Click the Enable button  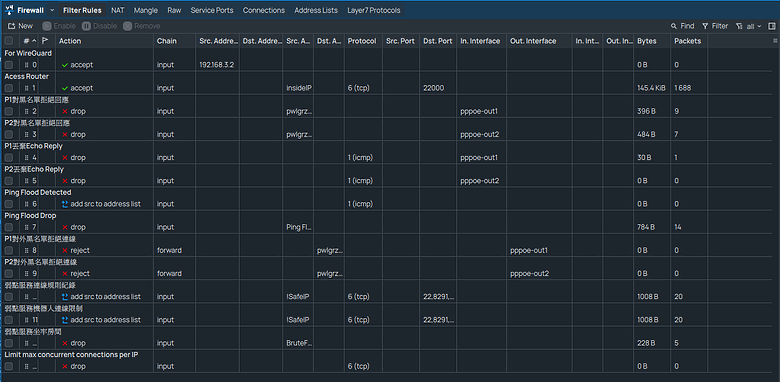pos(59,26)
